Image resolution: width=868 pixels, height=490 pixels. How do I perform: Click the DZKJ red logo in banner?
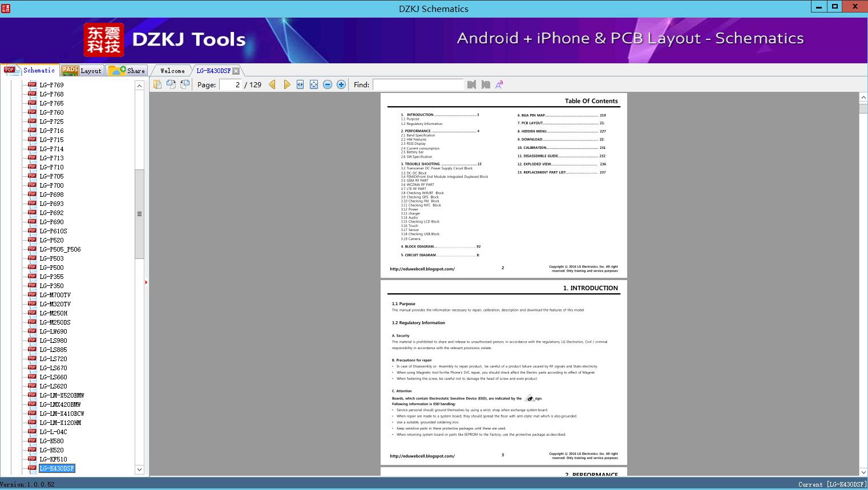point(104,40)
